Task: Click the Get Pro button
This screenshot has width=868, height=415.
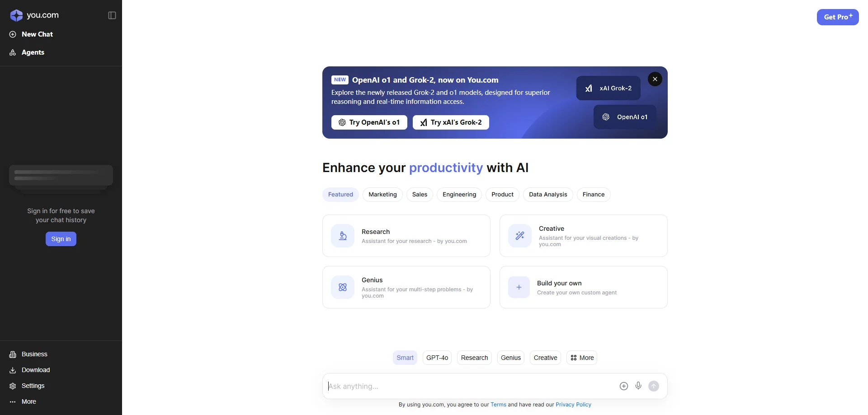Action: click(838, 17)
